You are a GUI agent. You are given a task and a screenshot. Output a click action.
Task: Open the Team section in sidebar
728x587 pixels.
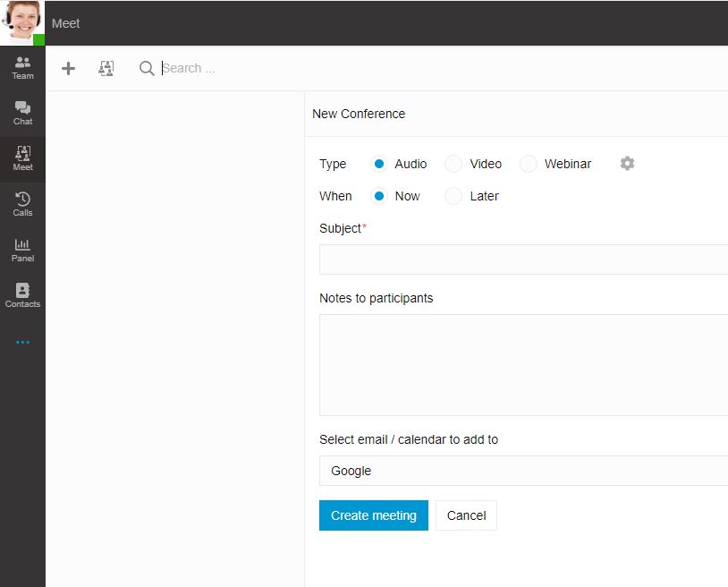click(22, 68)
